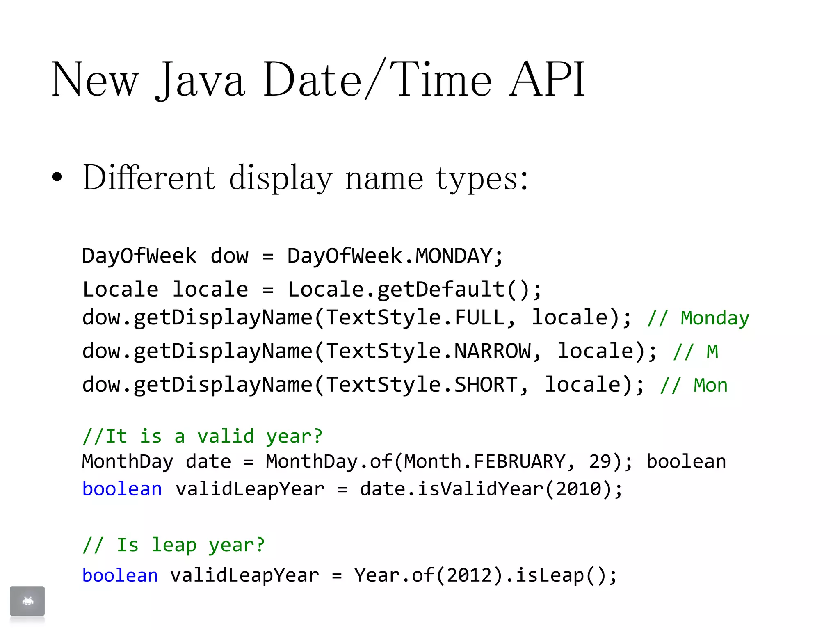The height and width of the screenshot is (630, 840).
Task: Click "Year.of(2012).isLeap();" expression
Action: [x=486, y=575]
